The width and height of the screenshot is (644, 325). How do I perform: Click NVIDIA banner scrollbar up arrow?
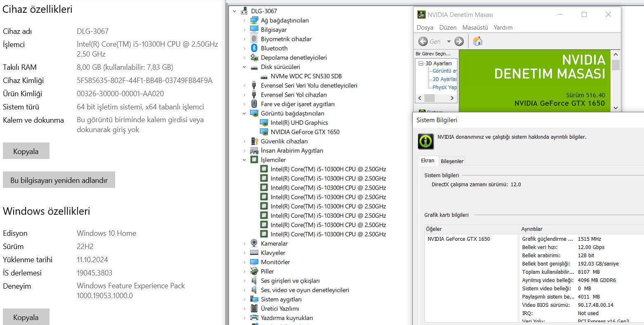[616, 55]
